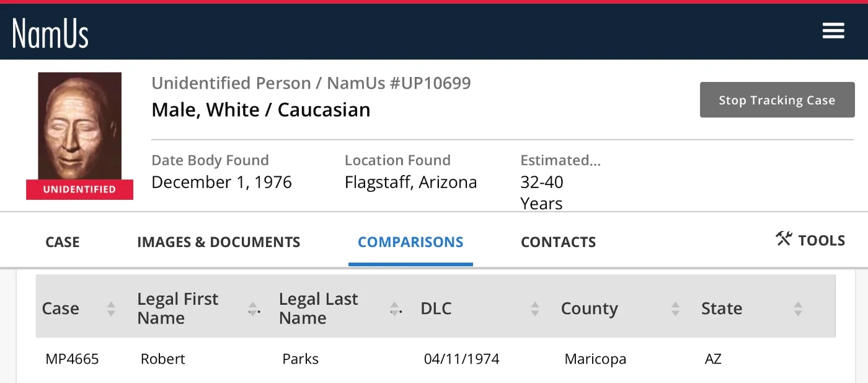Sort by DLC column arrows
Screen dimensions: 868x383
click(x=535, y=309)
